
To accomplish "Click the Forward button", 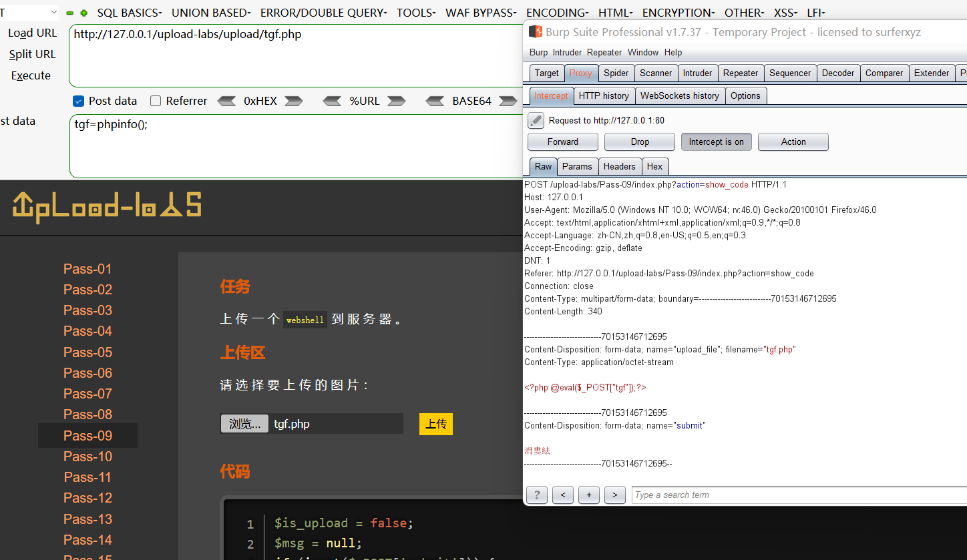I will click(x=563, y=142).
